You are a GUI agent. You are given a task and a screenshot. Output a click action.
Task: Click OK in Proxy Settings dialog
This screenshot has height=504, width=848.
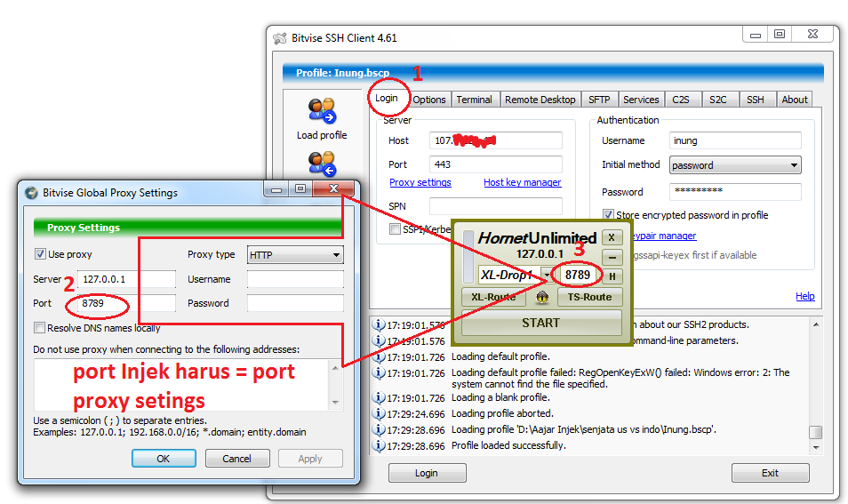tap(164, 459)
